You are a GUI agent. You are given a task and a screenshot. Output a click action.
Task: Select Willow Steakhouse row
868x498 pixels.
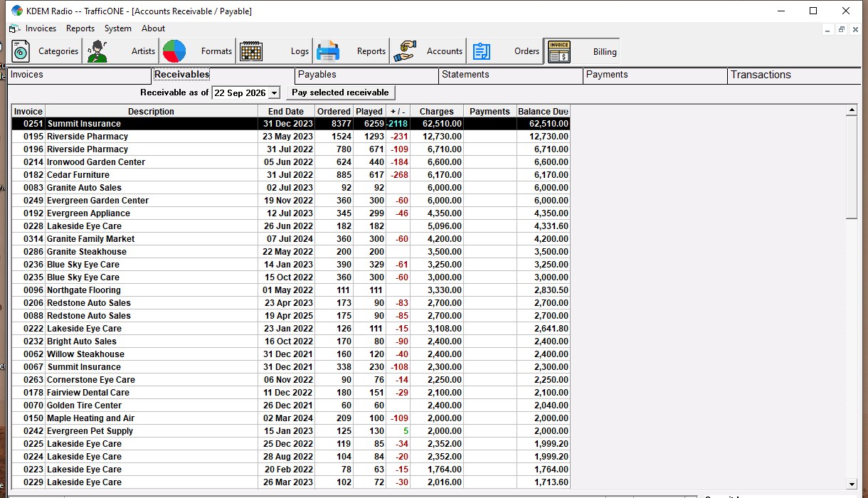pos(290,354)
